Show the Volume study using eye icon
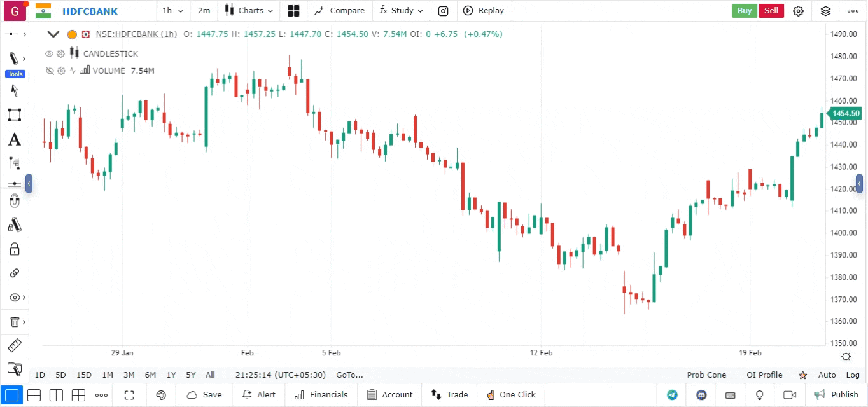 coord(49,71)
